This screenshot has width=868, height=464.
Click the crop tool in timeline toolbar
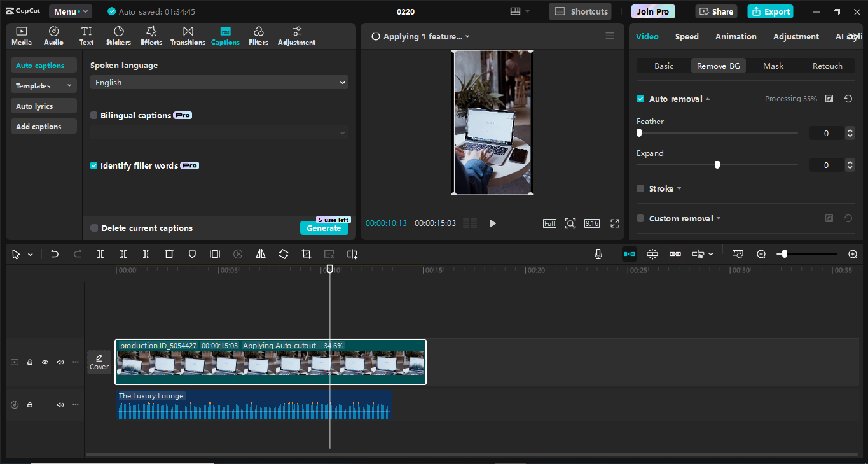(307, 254)
